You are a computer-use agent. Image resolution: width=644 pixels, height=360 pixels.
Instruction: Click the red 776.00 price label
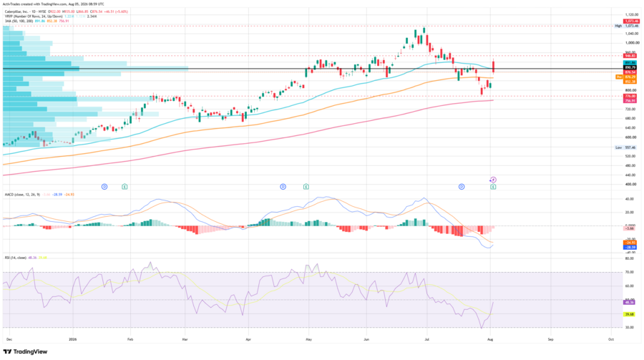click(630, 96)
